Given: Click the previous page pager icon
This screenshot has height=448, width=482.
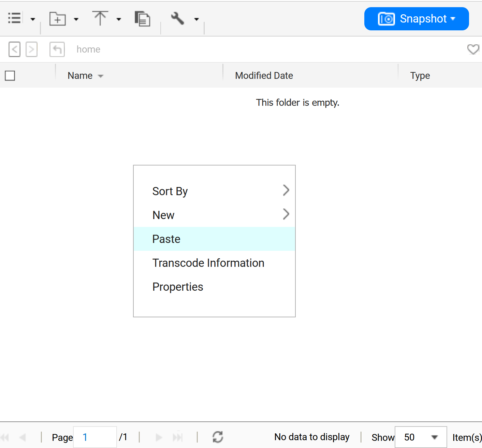Looking at the screenshot, I should pos(23,437).
